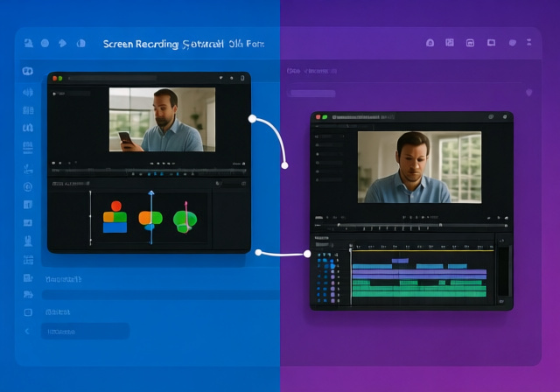Click the pill-shaped field in the purple panel
The image size is (560, 392).
311,94
